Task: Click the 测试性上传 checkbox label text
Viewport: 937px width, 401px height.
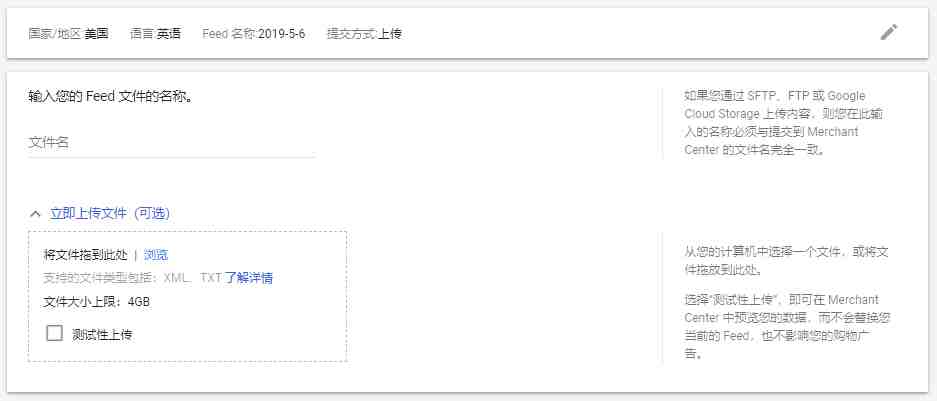Action: point(102,335)
